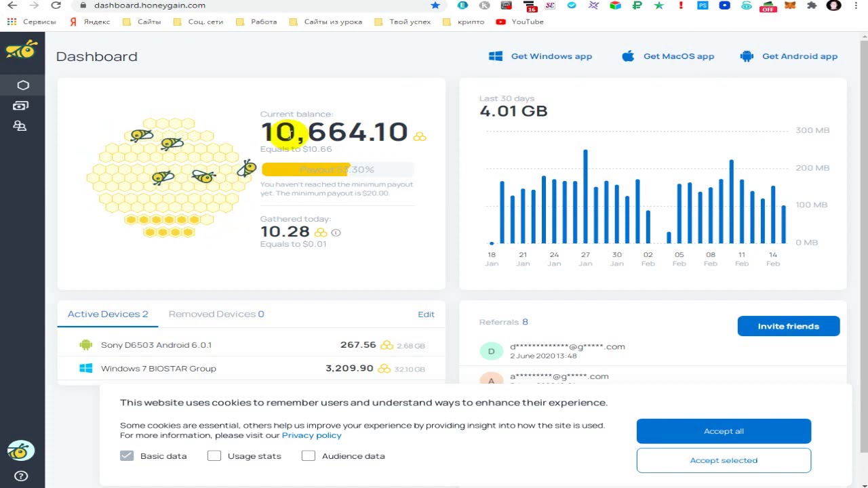868x488 pixels.
Task: Click the payout progress bar
Action: (x=337, y=169)
